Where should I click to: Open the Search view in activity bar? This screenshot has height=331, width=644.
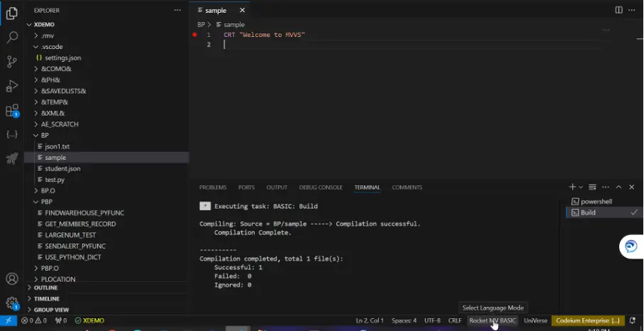click(12, 37)
